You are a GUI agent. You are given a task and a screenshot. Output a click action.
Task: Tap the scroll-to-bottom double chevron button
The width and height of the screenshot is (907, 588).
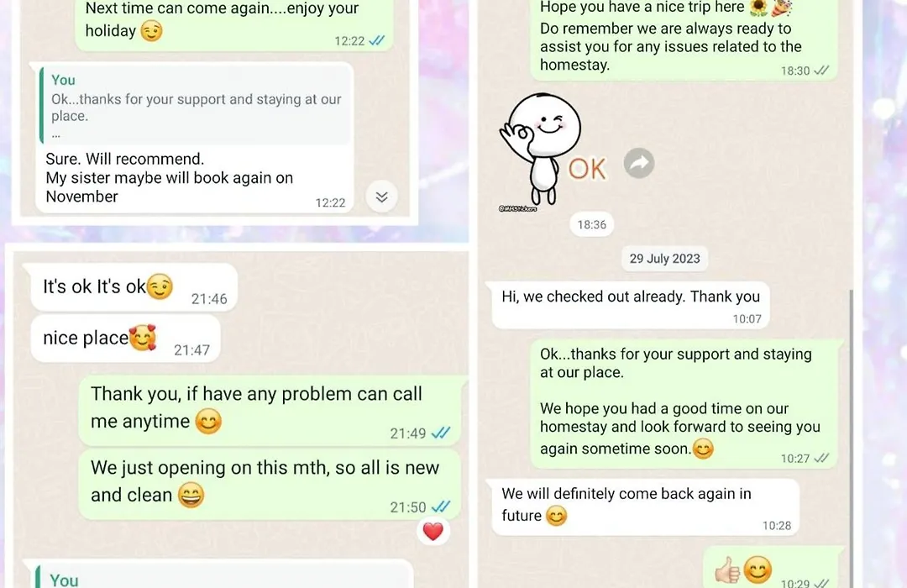point(382,197)
